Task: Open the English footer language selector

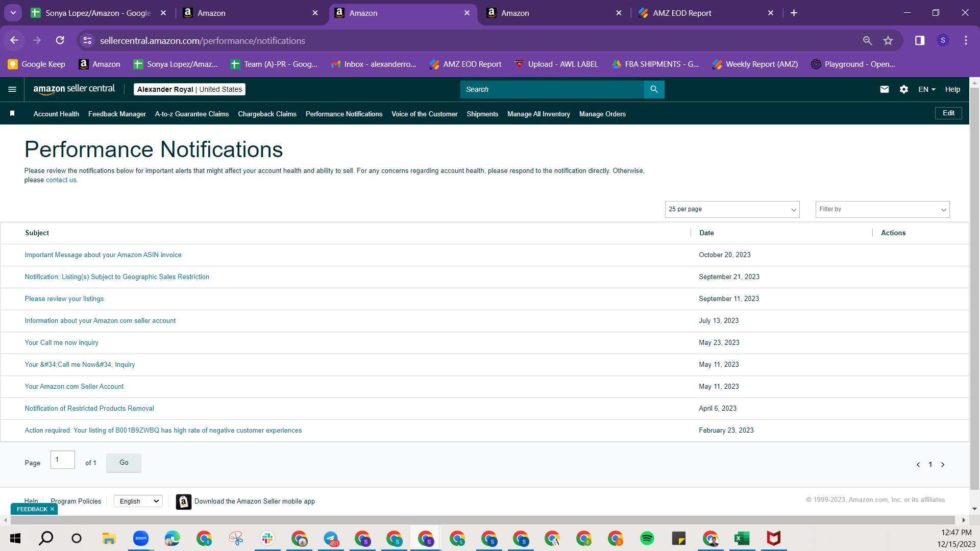Action: (x=138, y=502)
